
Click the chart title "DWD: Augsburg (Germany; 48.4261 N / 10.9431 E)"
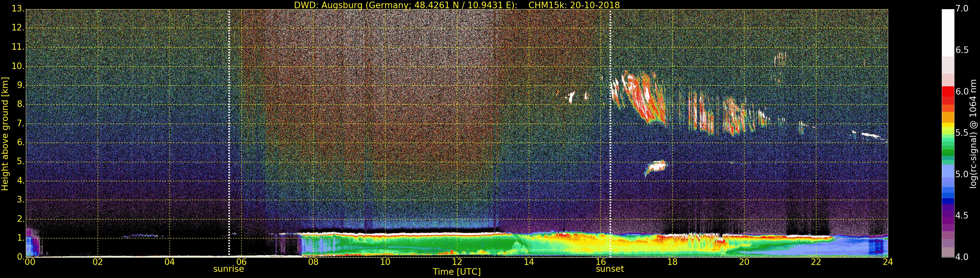click(x=405, y=5)
